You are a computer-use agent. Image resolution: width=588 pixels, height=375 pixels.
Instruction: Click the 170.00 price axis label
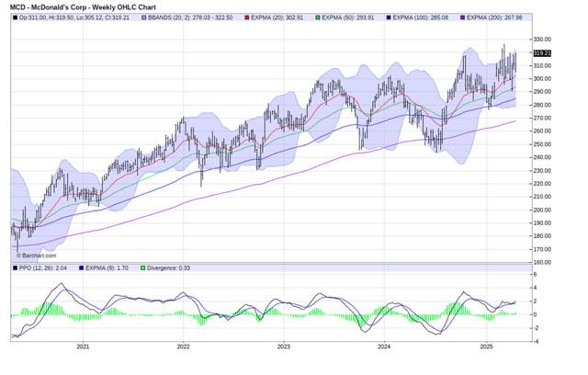pyautogui.click(x=542, y=249)
